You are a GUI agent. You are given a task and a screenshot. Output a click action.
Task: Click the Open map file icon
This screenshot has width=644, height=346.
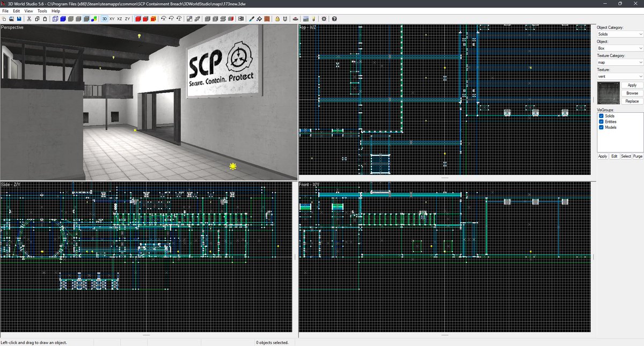11,19
